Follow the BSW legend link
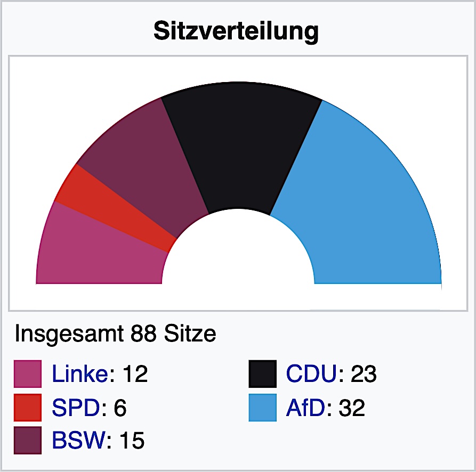This screenshot has height=472, width=476. 79,441
